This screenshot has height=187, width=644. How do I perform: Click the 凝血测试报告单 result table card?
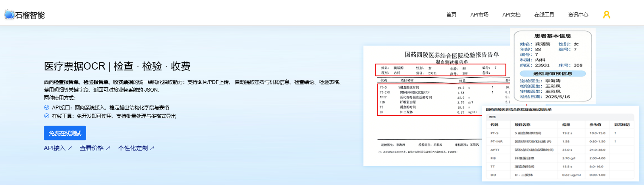click(x=560, y=144)
